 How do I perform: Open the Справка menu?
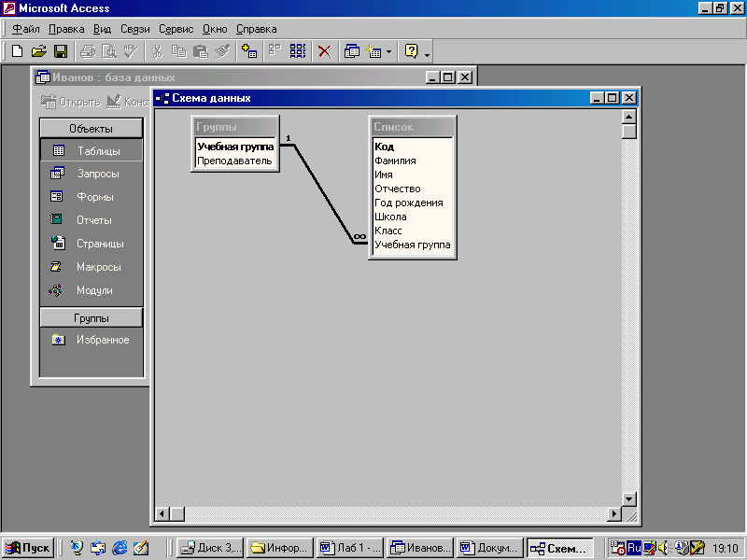256,29
